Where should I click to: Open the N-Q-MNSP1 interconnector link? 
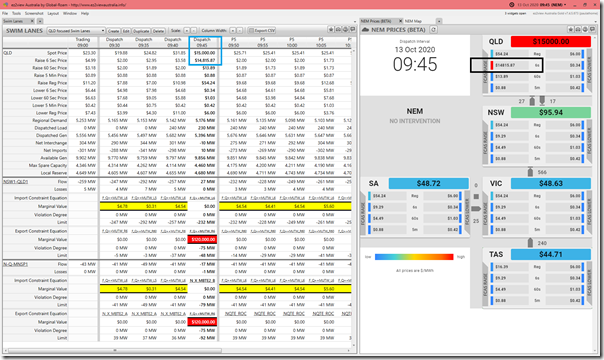15,264
